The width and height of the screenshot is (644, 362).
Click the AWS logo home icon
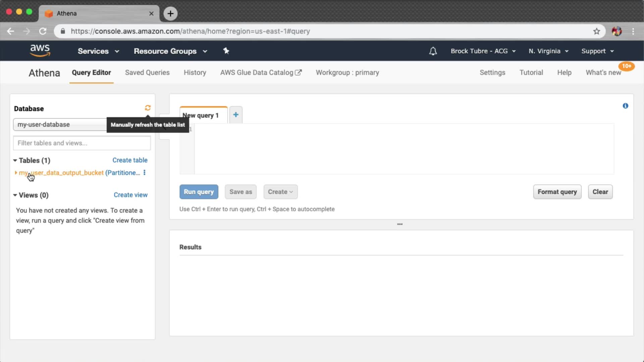tap(40, 51)
